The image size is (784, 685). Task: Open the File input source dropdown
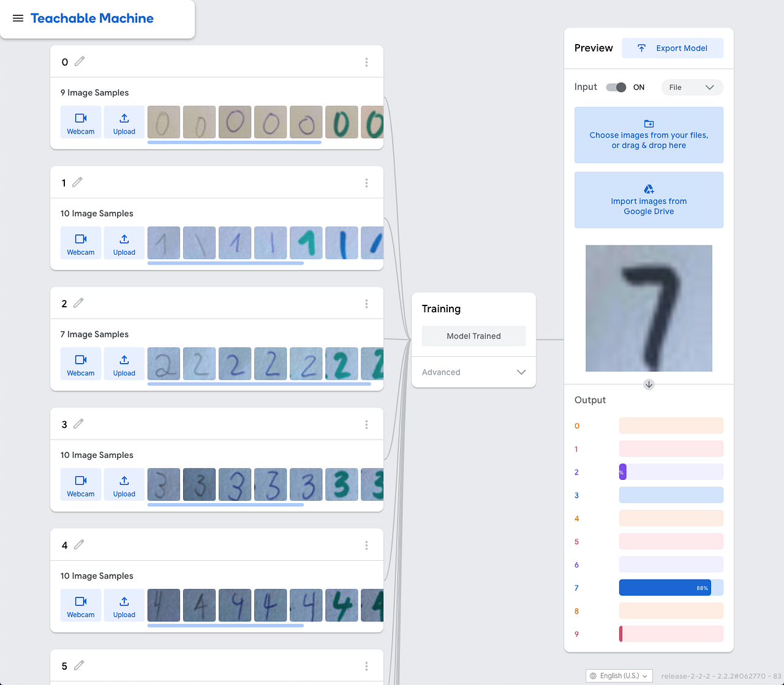point(692,87)
